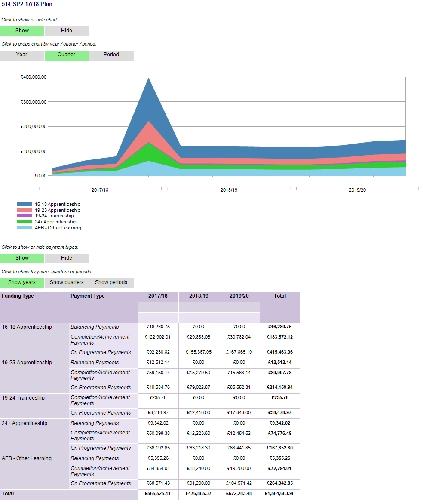The image size is (423, 504).
Task: Click 16-18 Apprenticeship legend color swatch
Action: tap(25, 205)
